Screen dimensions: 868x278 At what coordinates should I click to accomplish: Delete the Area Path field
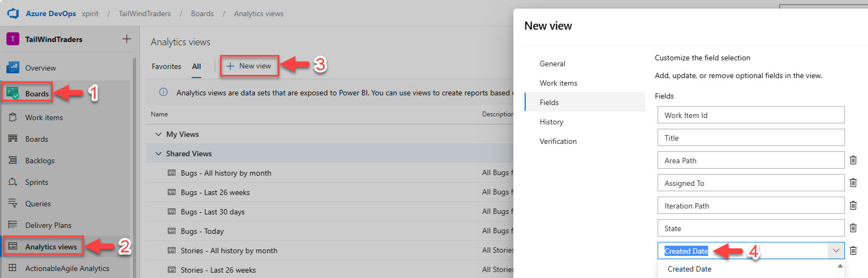853,160
